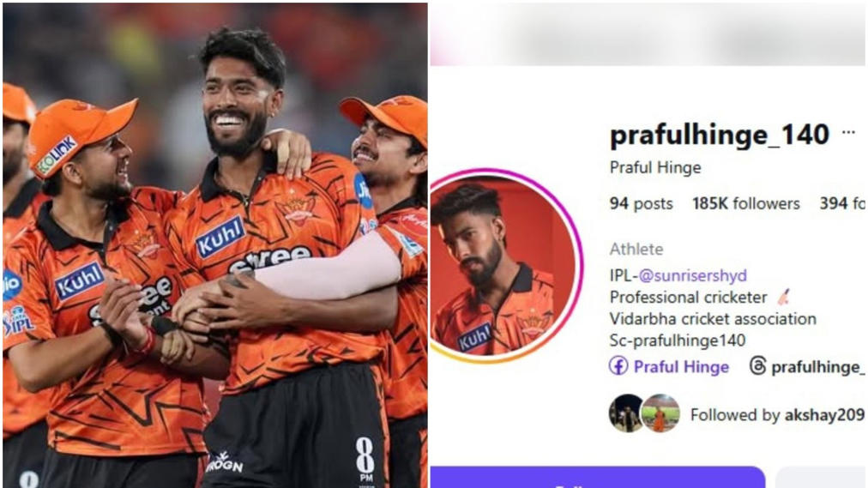Open the profile picture story ring

pyautogui.click(x=505, y=266)
